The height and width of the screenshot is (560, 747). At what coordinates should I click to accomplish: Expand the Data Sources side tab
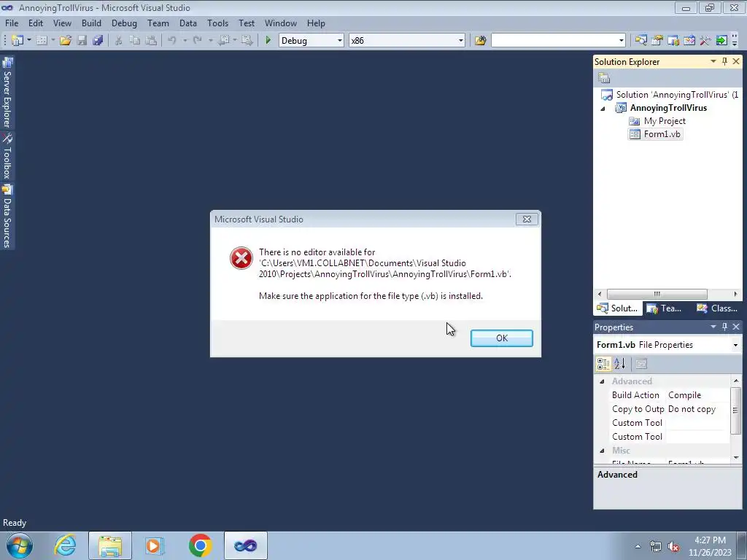tap(7, 216)
